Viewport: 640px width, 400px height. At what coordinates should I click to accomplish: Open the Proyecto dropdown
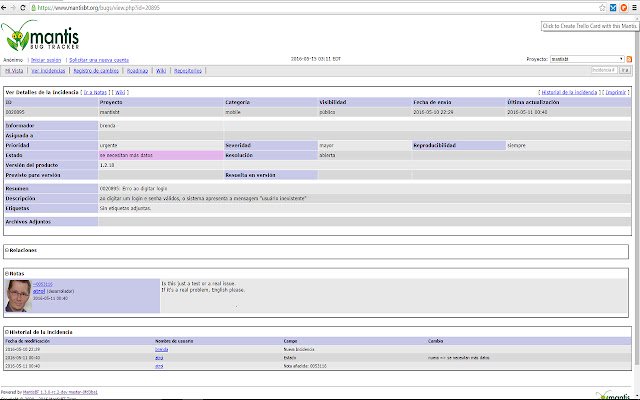tap(587, 59)
